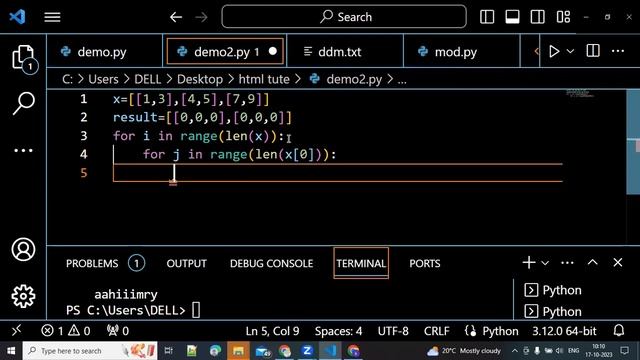Run Python file play button
The width and height of the screenshot is (640, 360).
pyautogui.click(x=554, y=51)
